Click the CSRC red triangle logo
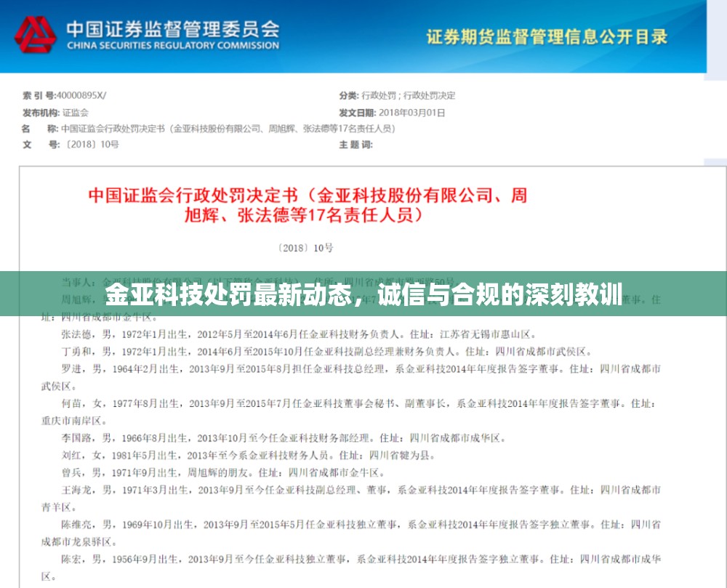This screenshot has height=588, width=727. tap(35, 35)
